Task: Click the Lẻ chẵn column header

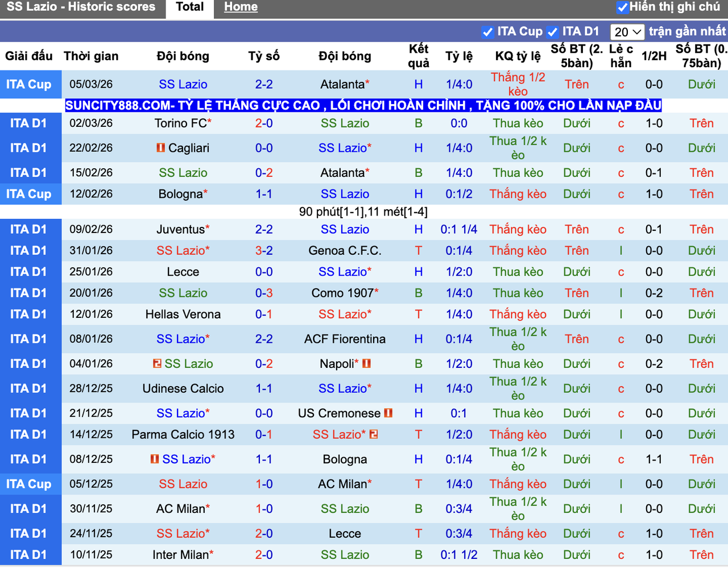Action: click(621, 56)
